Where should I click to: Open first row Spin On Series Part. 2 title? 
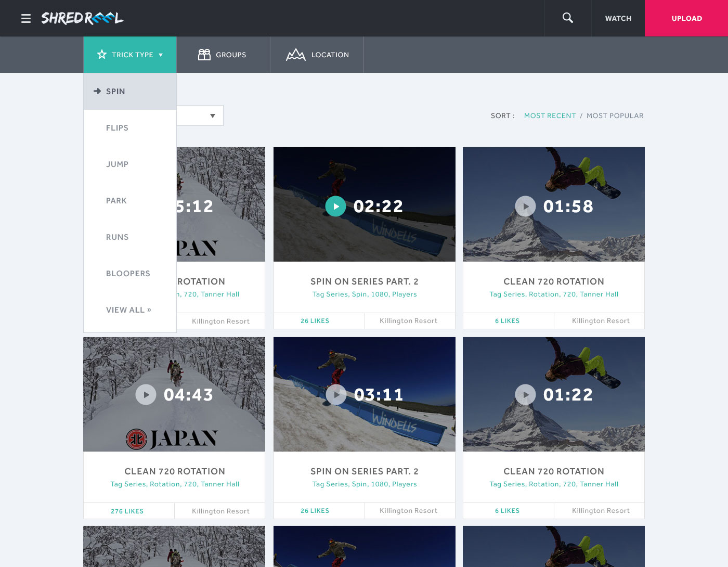365,281
